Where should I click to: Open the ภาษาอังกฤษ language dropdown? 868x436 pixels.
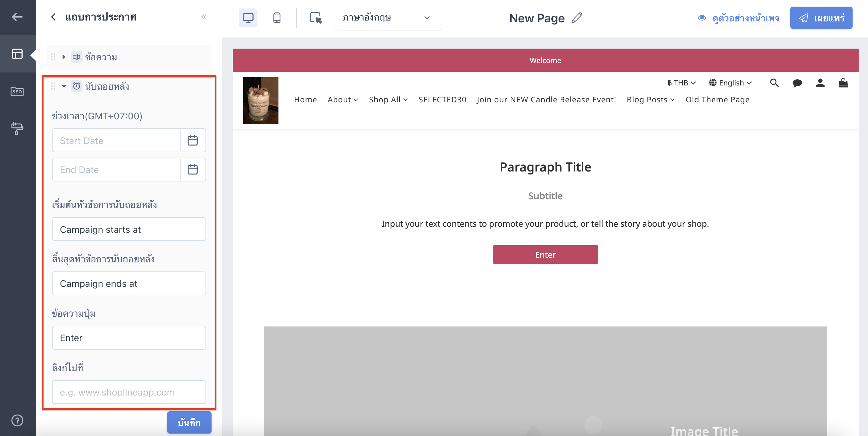click(388, 18)
